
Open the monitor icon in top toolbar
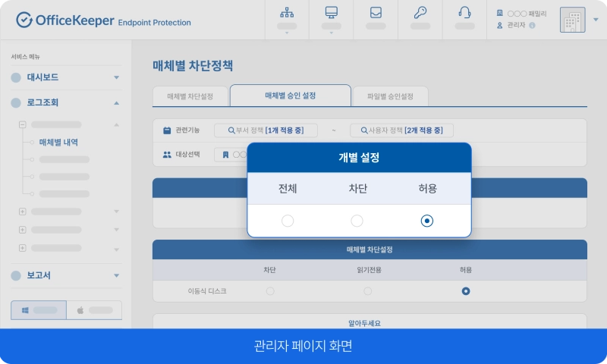(331, 13)
